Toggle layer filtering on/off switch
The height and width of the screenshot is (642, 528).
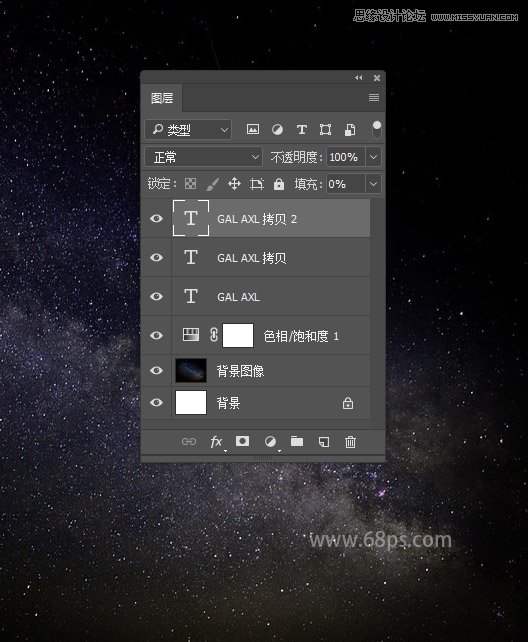click(x=377, y=129)
